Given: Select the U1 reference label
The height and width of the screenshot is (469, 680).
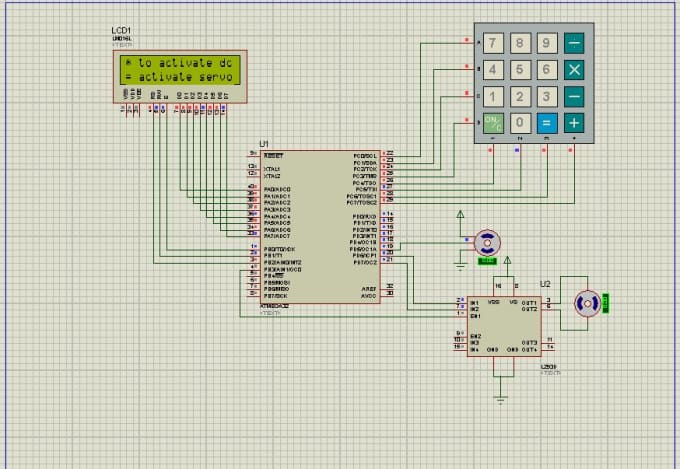Looking at the screenshot, I should (x=264, y=144).
